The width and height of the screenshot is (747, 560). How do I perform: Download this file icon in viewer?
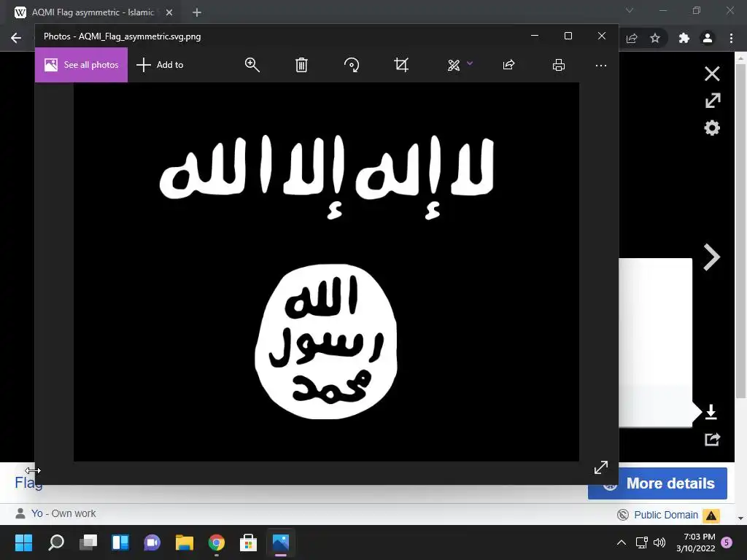[711, 412]
